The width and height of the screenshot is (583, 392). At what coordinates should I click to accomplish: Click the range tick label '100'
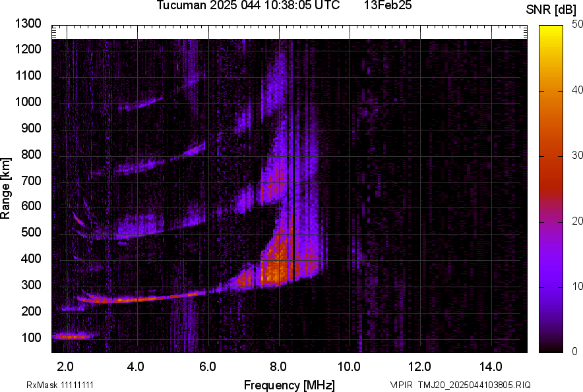31,337
